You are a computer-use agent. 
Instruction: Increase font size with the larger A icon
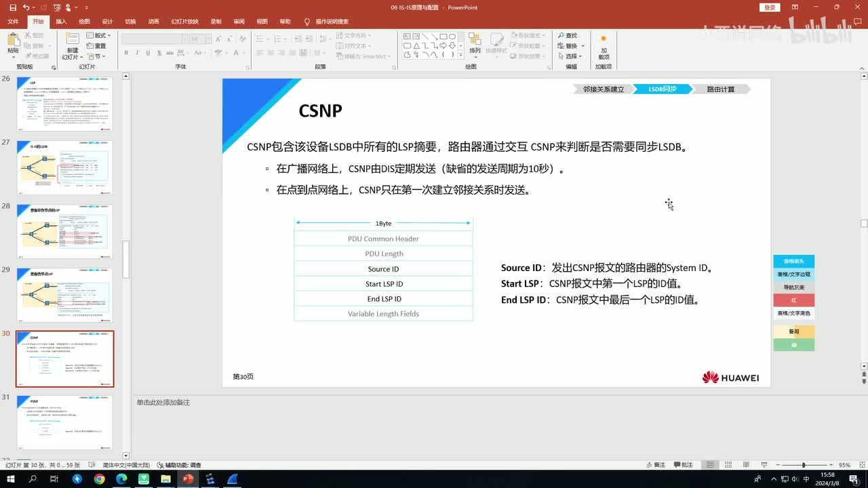(x=218, y=39)
